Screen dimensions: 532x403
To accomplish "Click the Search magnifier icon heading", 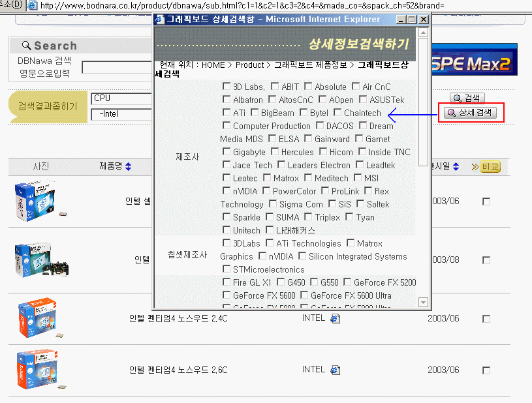I will click(26, 45).
